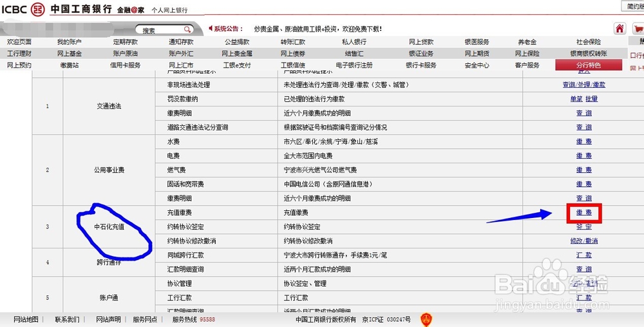Click the 公用事业费 category cell
Screen dimensions: 644x327
coord(109,170)
